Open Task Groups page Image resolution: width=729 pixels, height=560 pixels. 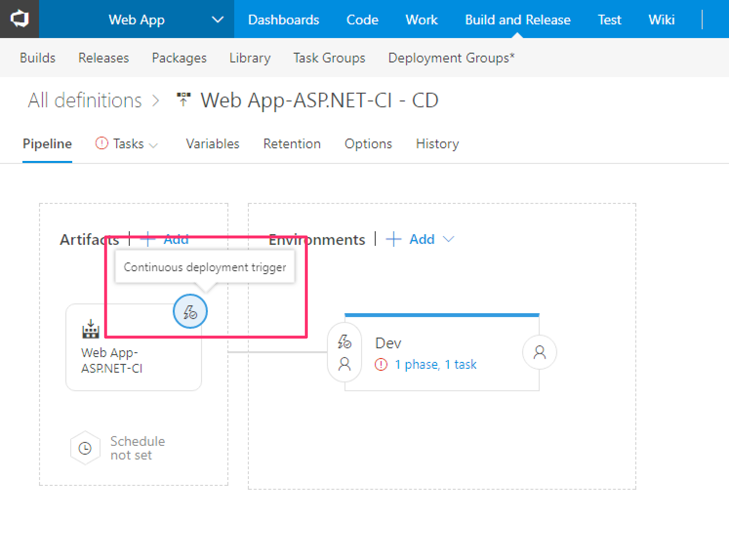[x=329, y=58]
